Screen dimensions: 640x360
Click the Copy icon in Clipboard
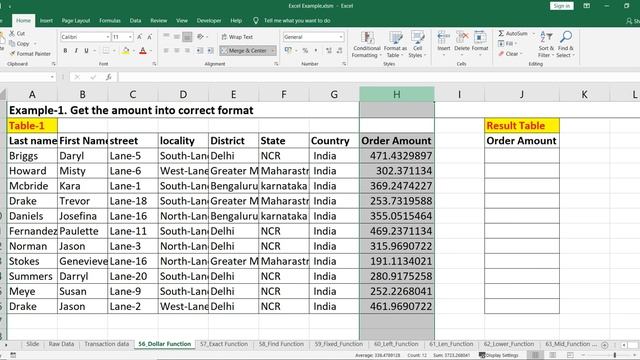[x=12, y=43]
